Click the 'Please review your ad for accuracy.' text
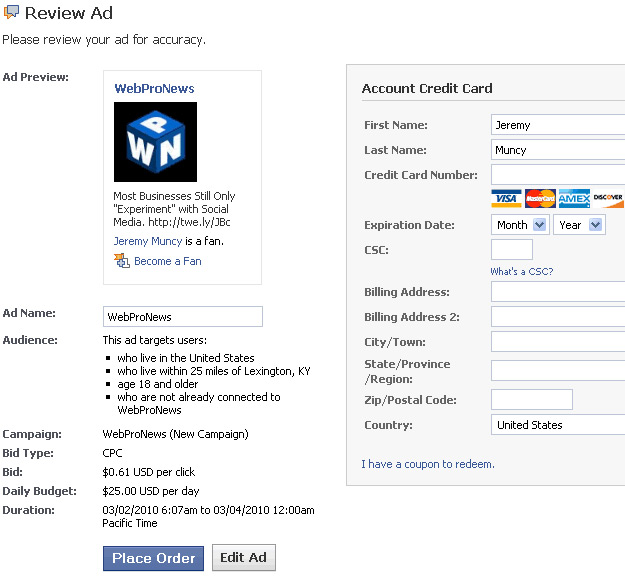Screen dimensions: 625x587 tap(104, 40)
